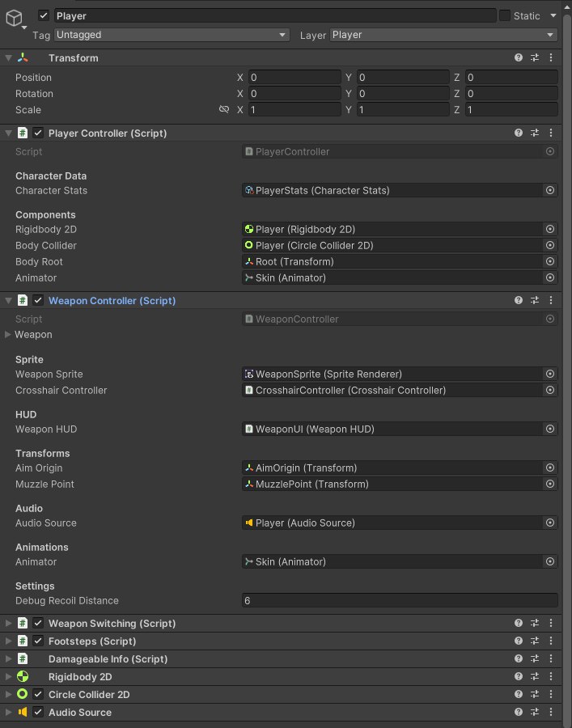This screenshot has width=572, height=728.
Task: Open Player Controller preset settings icon
Action: pyautogui.click(x=535, y=133)
